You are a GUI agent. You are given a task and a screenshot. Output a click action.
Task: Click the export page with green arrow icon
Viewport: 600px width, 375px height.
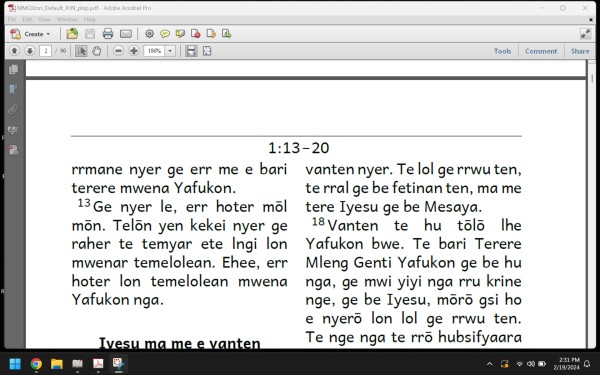tap(227, 34)
